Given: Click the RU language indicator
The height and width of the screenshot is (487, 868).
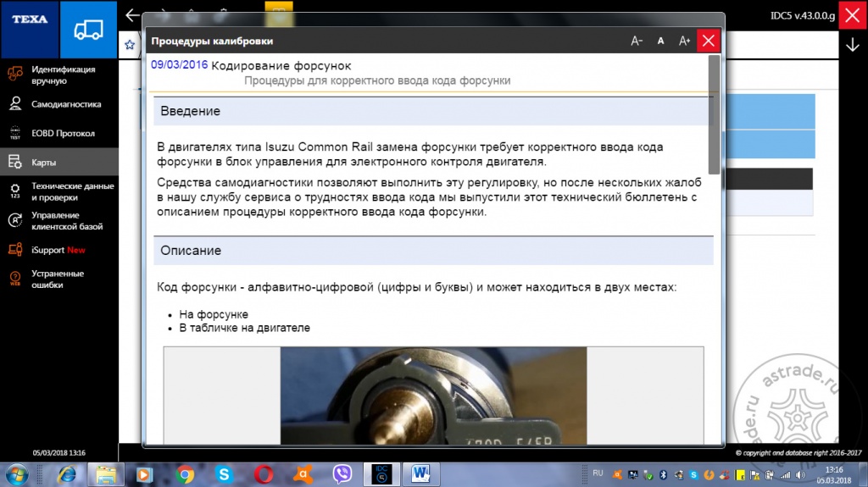Looking at the screenshot, I should (x=598, y=473).
